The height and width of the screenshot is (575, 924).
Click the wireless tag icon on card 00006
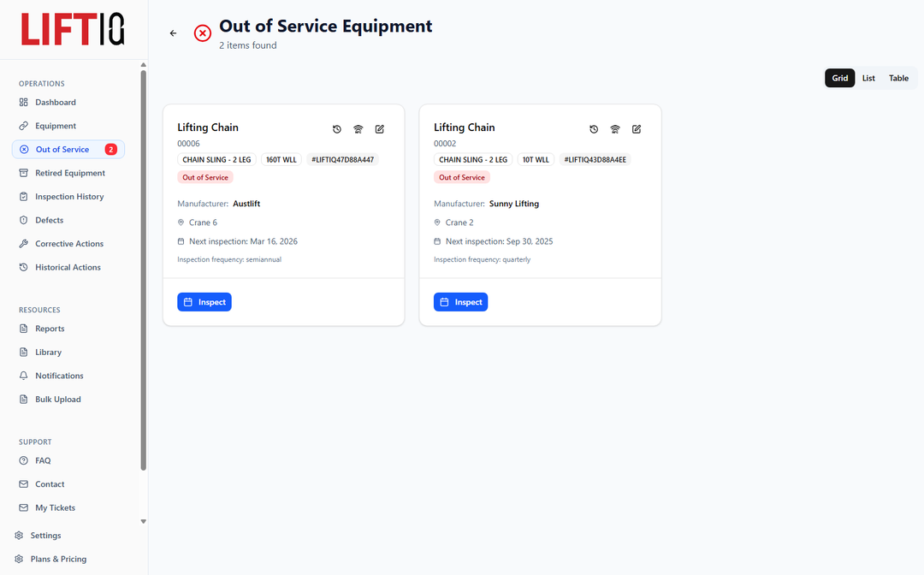click(x=358, y=129)
